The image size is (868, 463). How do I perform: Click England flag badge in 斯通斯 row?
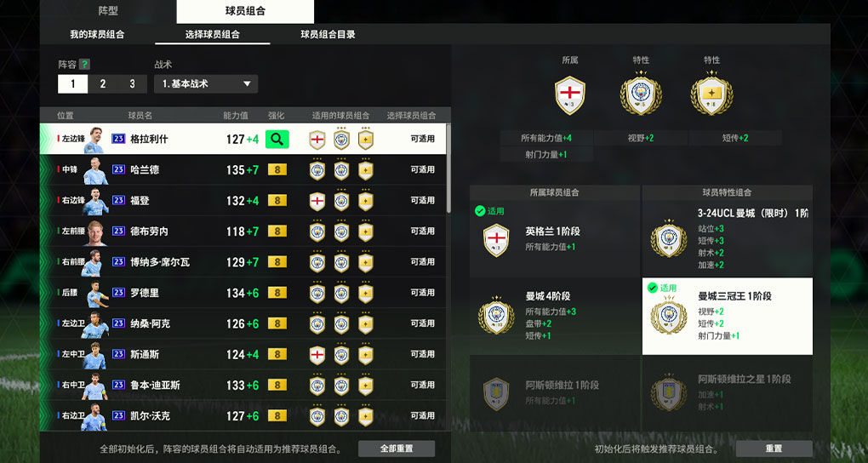click(317, 354)
